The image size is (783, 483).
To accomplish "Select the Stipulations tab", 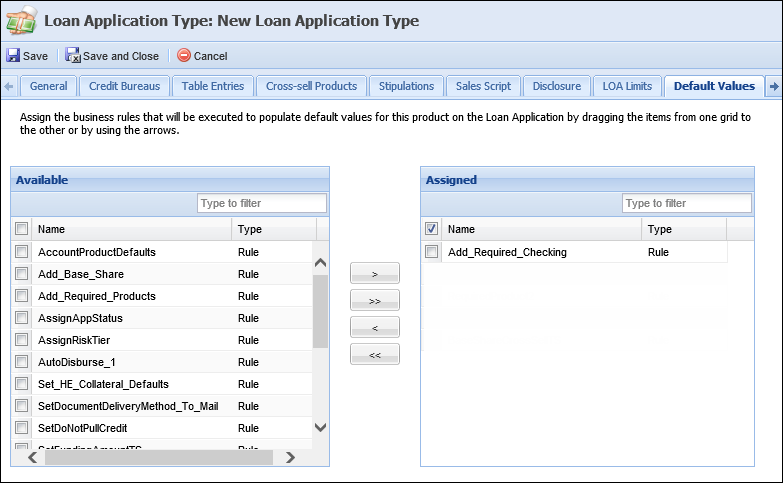I will pos(406,86).
